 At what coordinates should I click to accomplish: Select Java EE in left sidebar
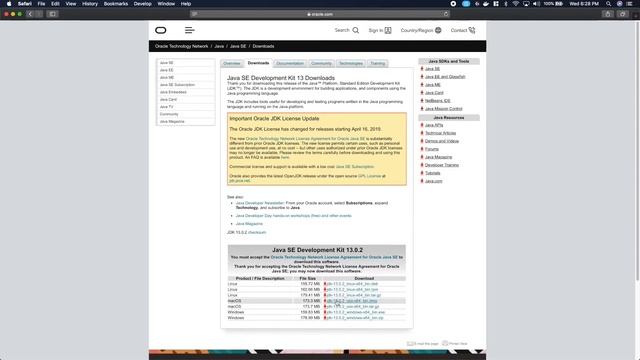click(x=167, y=70)
